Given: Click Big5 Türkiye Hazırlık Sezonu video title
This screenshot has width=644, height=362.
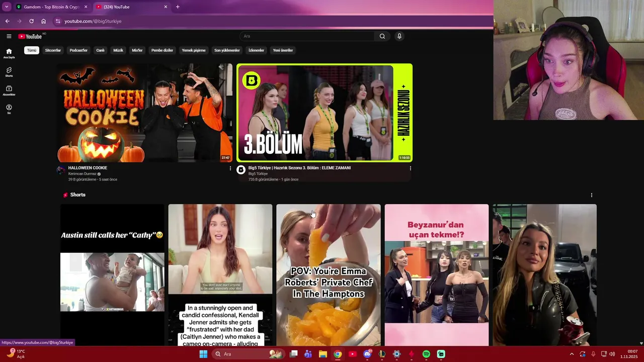Looking at the screenshot, I should pos(299,168).
